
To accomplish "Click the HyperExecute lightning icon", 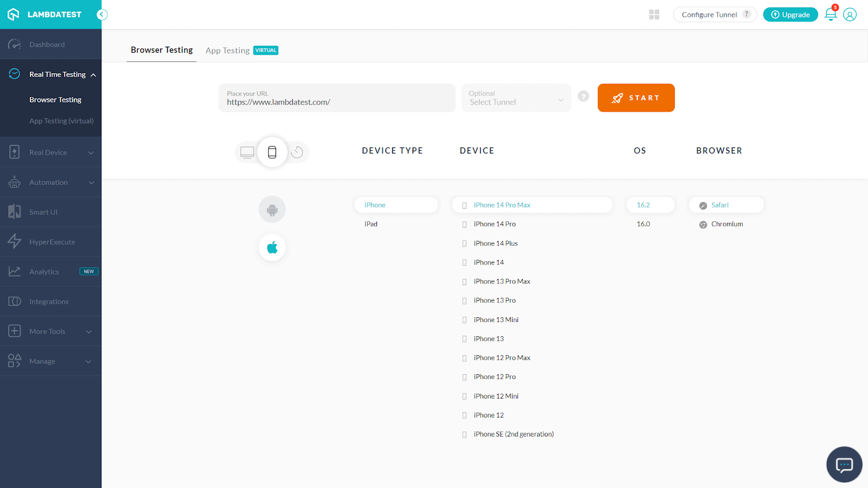I will (x=15, y=241).
